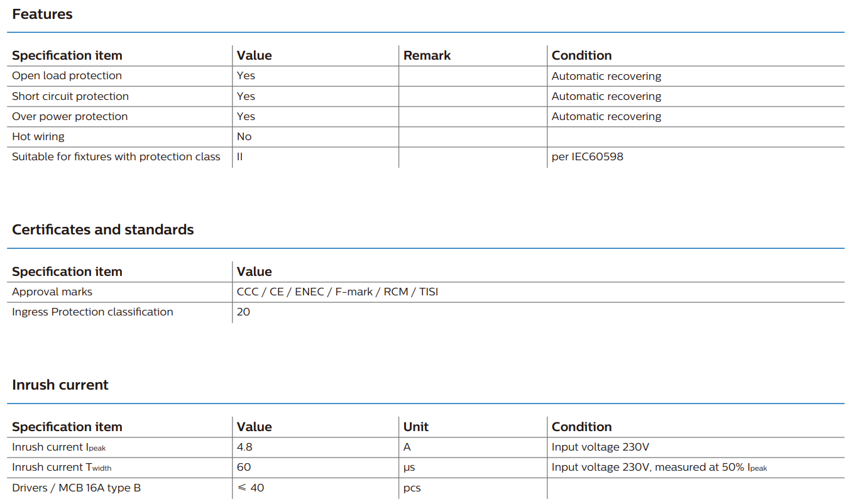Click the 'Drivers / MCB 16A type B' label
Screen dimensions: 851x504
point(76,488)
